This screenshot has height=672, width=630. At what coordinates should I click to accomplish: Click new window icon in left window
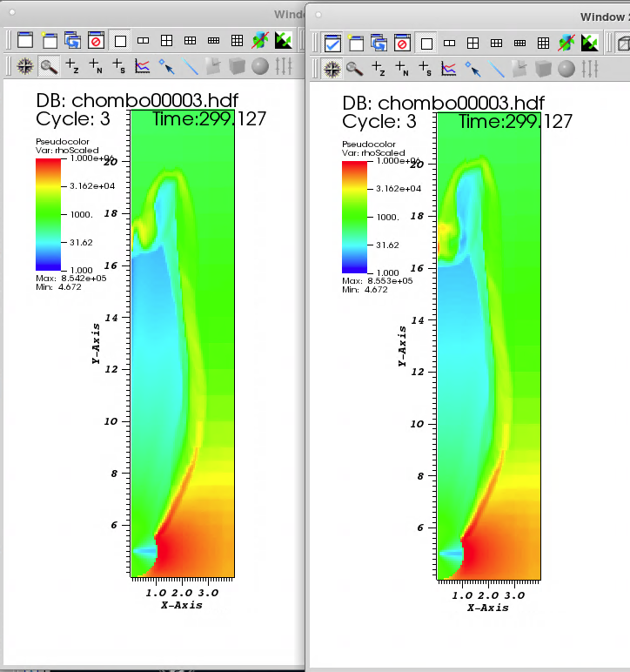coord(49,40)
